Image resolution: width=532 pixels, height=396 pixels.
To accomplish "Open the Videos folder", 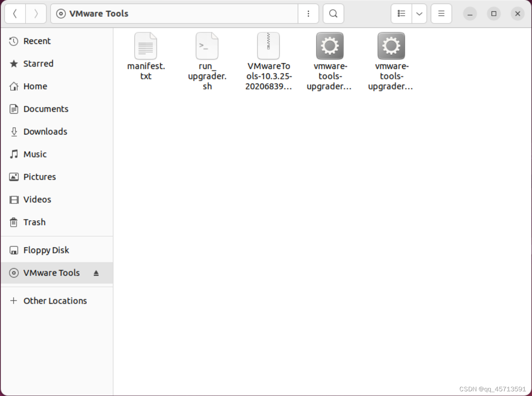I will (x=37, y=200).
